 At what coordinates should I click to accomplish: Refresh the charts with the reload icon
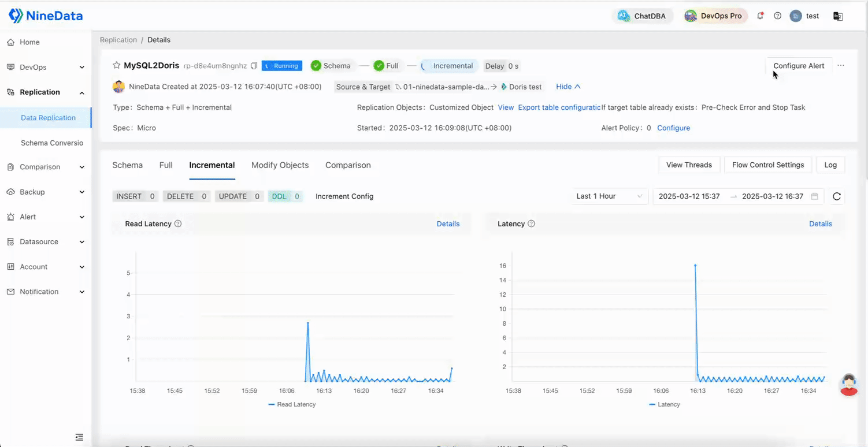point(836,196)
